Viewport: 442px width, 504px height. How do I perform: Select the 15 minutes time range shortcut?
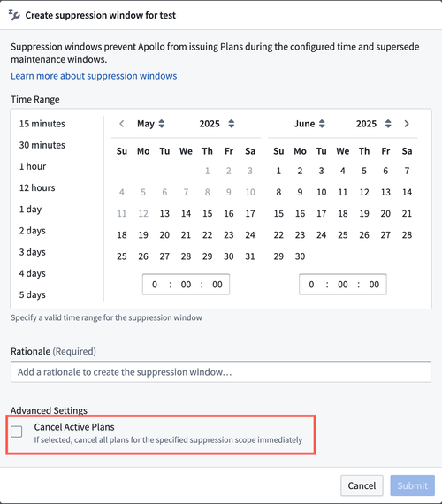[x=42, y=124]
